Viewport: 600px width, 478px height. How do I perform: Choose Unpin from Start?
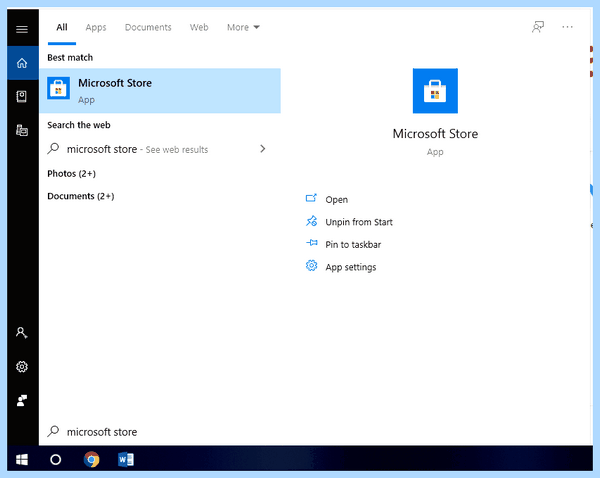pos(359,222)
